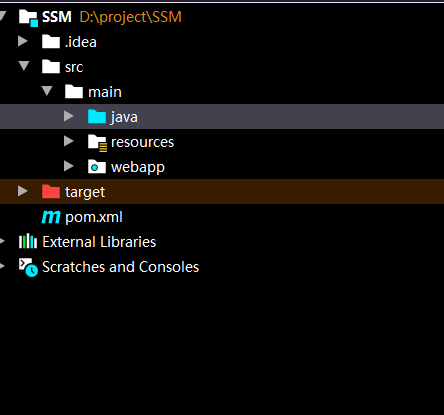Viewport: 444px width, 415px height.
Task: Select the External Libraries label
Action: click(x=99, y=242)
